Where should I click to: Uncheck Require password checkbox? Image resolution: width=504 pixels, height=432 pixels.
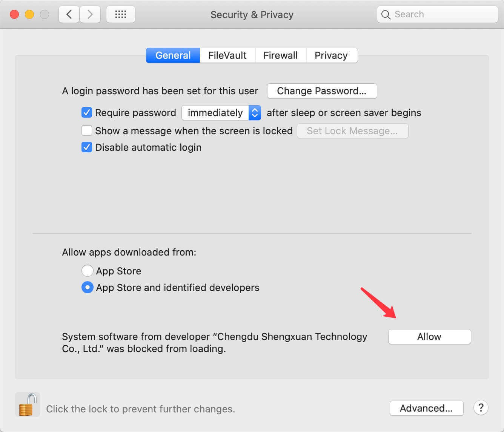point(87,112)
